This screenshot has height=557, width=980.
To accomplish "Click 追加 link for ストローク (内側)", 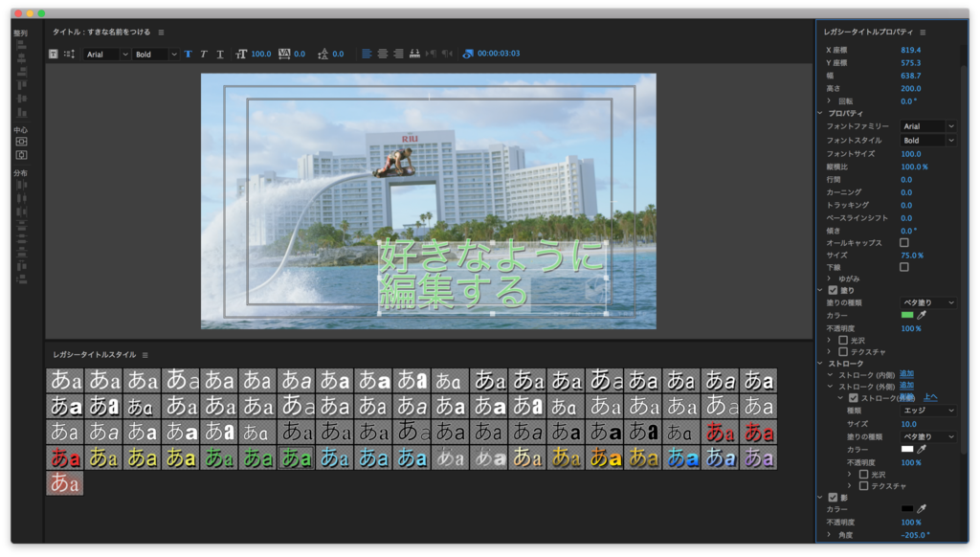I will pos(907,374).
